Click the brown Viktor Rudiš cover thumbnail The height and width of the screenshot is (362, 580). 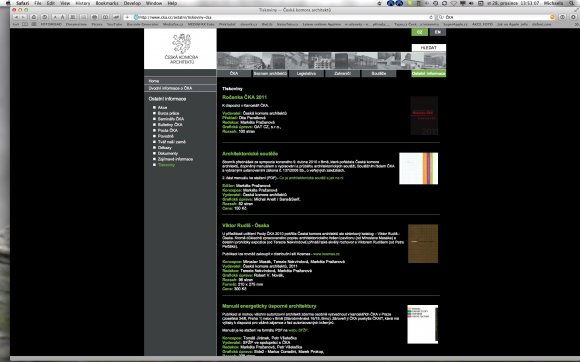pyautogui.click(x=423, y=244)
